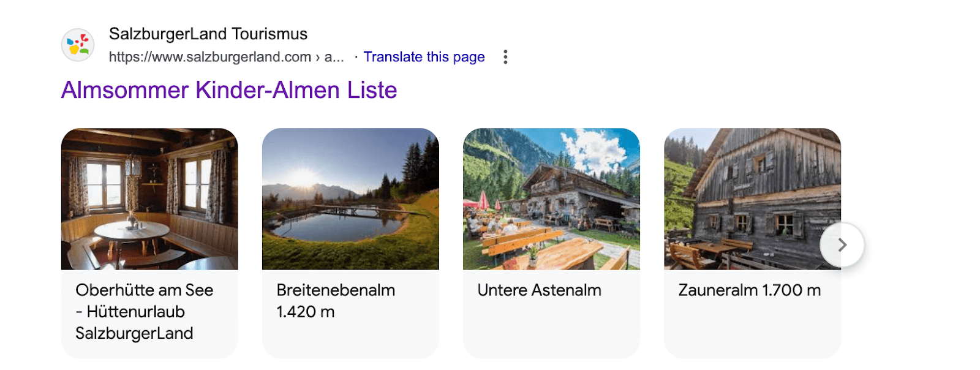Click the red umbrella in Astenalm photo

click(x=484, y=200)
